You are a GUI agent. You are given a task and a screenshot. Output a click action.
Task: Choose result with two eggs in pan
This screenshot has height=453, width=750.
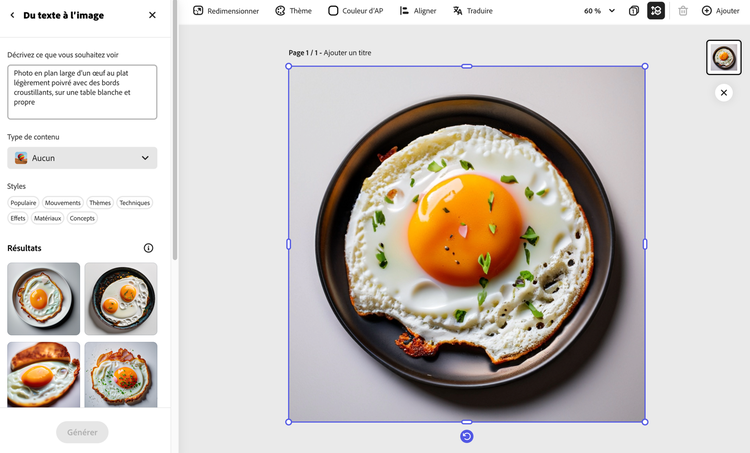click(121, 298)
